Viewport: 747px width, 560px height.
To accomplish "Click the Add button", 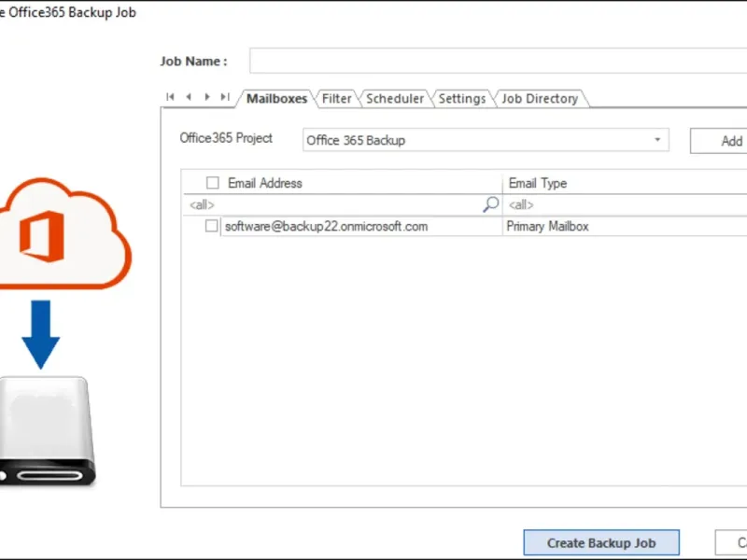I will click(719, 141).
